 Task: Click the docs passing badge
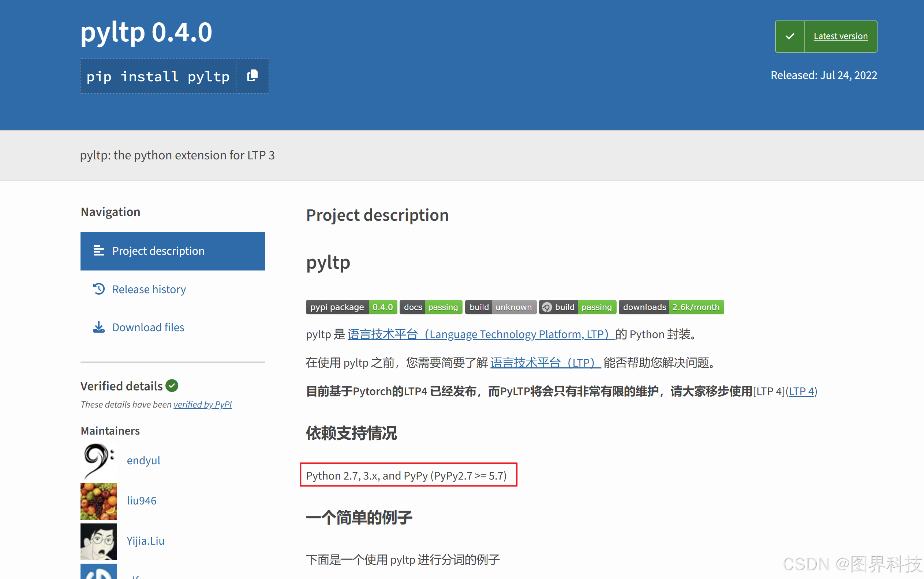coord(430,307)
